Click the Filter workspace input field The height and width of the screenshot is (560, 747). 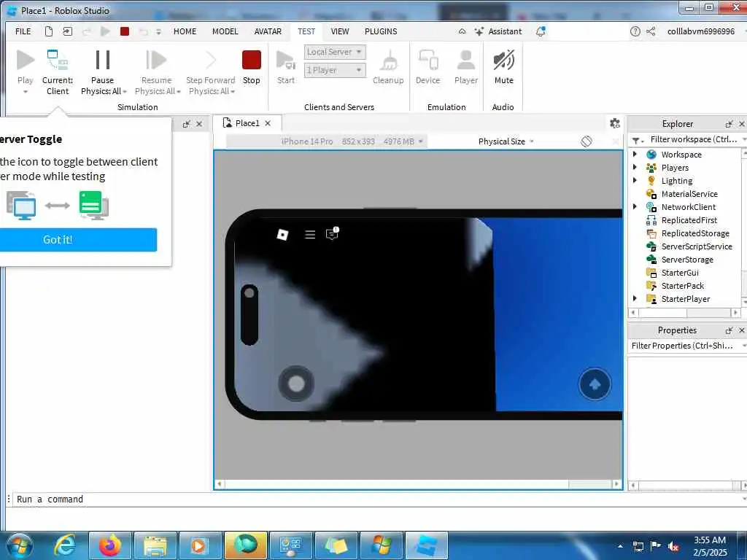point(694,139)
